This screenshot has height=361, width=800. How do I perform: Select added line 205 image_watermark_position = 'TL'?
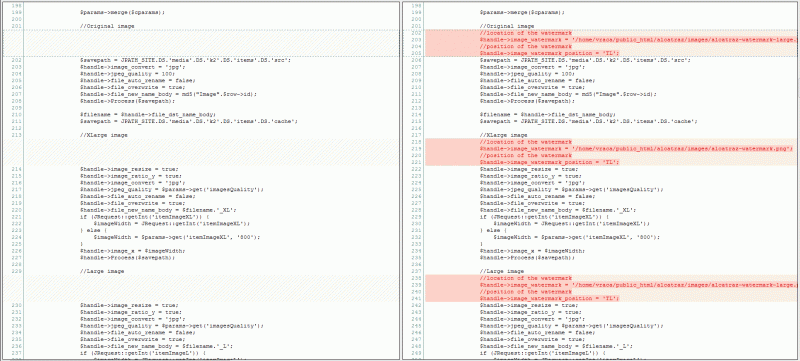[549, 53]
